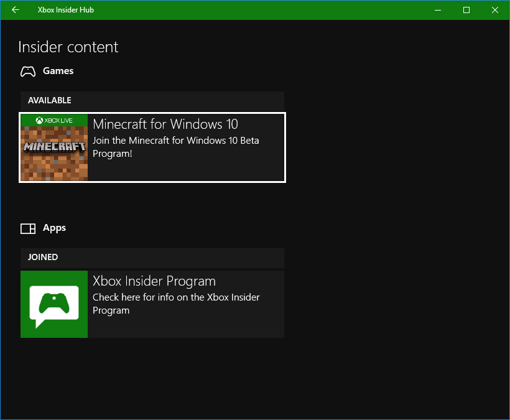Click the Xbox Insider Hub window title
The height and width of the screenshot is (420, 510).
[66, 10]
